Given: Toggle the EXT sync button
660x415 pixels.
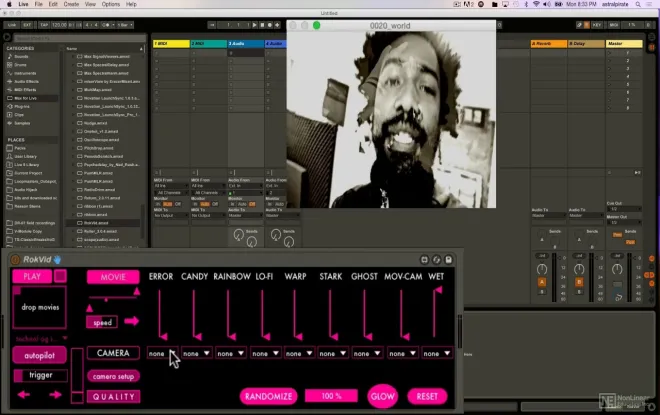Looking at the screenshot, I should click(x=27, y=25).
